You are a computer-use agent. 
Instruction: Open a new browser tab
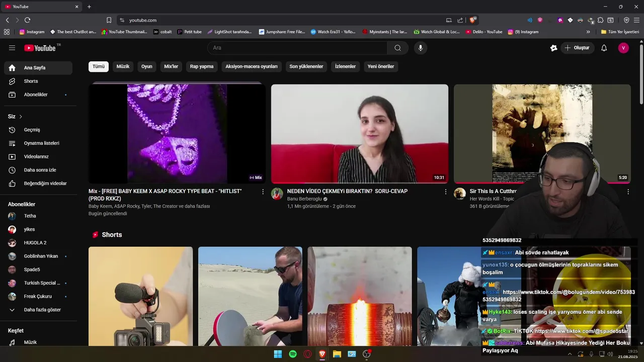(89, 7)
